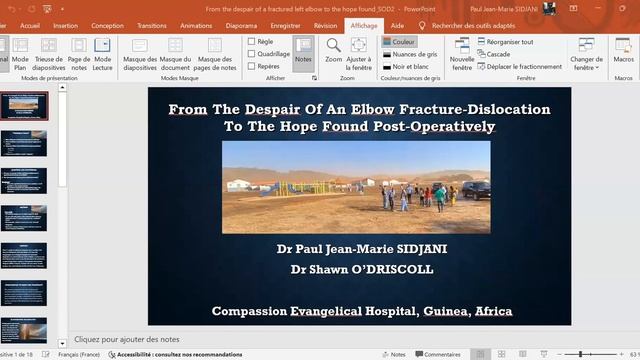Image resolution: width=640 pixels, height=360 pixels.
Task: Open quick access toolbar customize arrow
Action: click(x=62, y=9)
